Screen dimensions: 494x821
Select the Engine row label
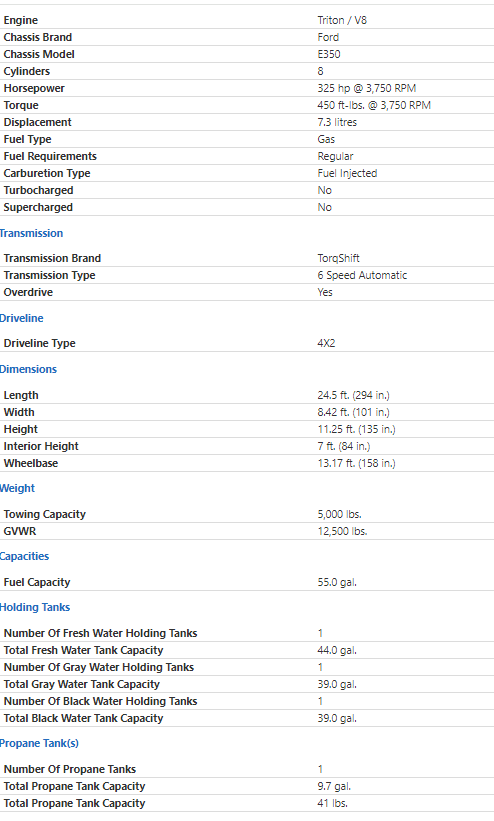point(20,20)
